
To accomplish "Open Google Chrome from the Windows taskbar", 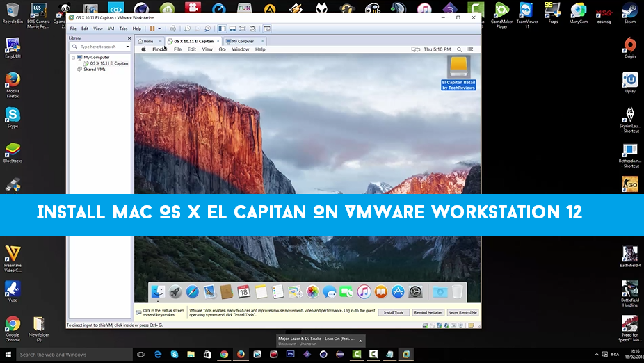I will click(x=224, y=355).
